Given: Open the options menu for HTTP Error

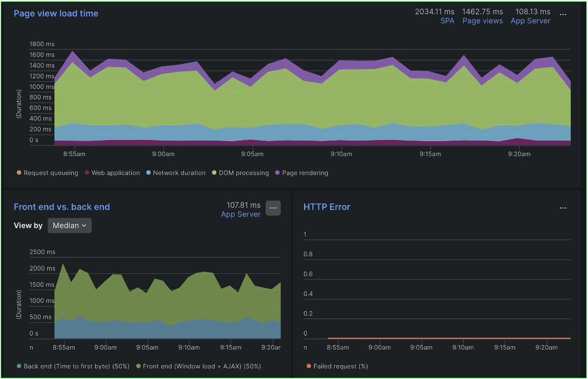Looking at the screenshot, I should [x=563, y=207].
